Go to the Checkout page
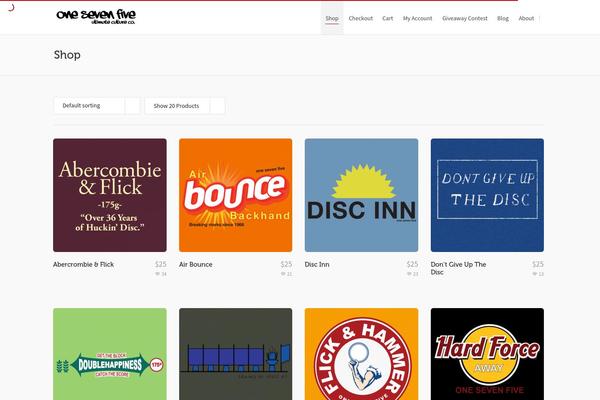 [x=360, y=18]
